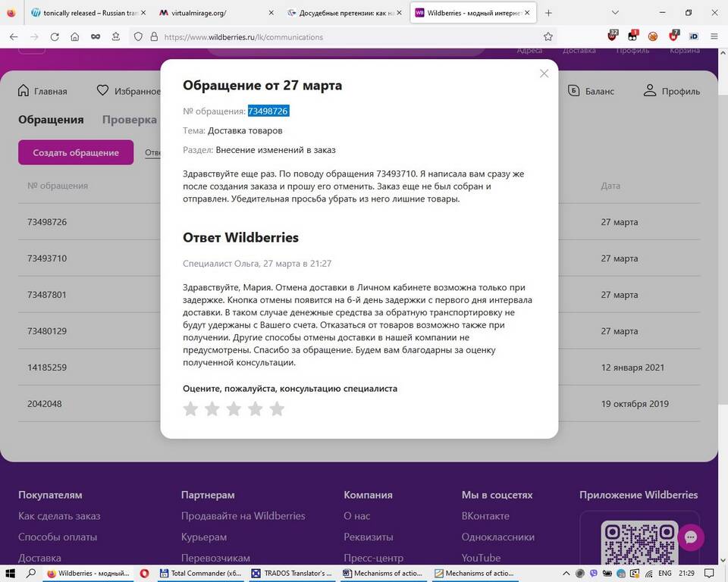Switch to Total Commander in the taskbar
This screenshot has width=728, height=582.
tap(200, 573)
